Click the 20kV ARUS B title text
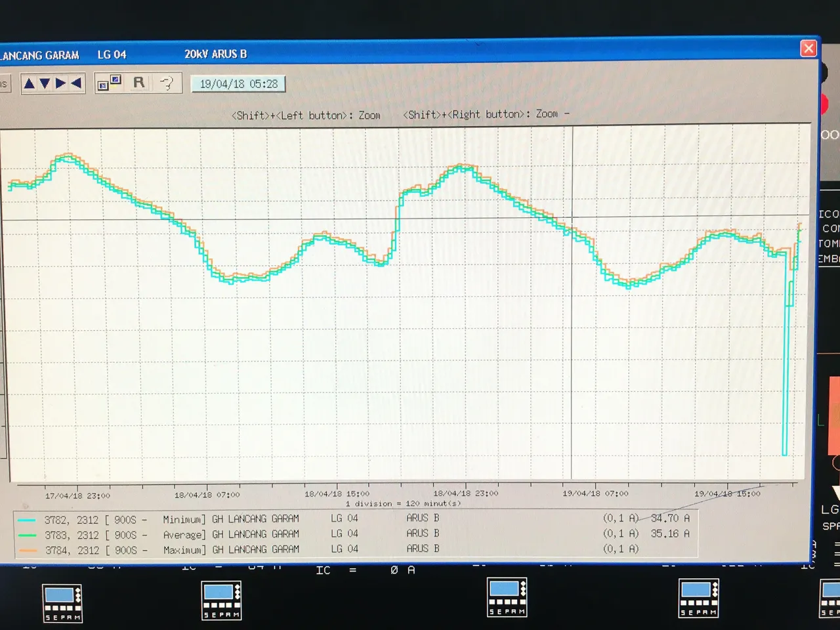 pos(215,54)
